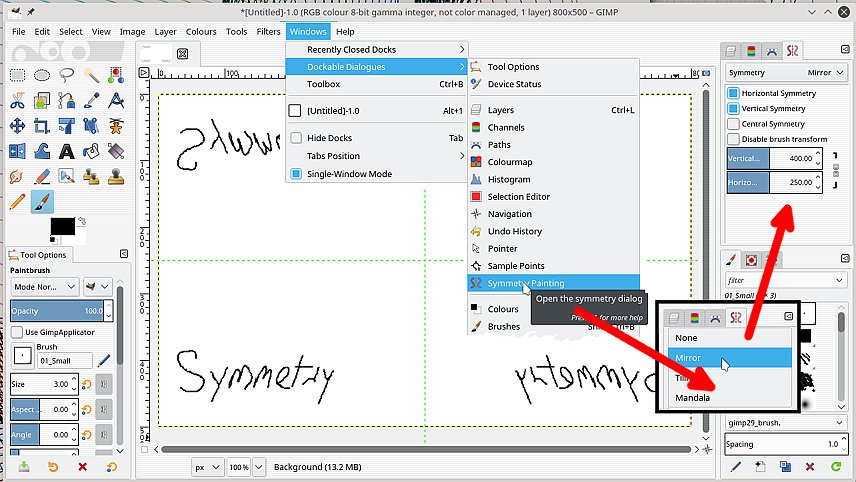Save tool preset icon at Tool Options bottom

[x=24, y=467]
